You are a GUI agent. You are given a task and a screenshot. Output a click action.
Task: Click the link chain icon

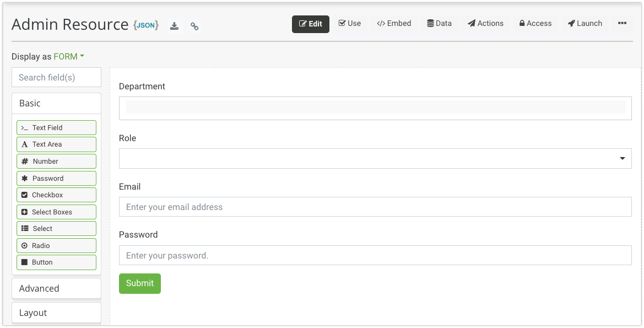[194, 26]
